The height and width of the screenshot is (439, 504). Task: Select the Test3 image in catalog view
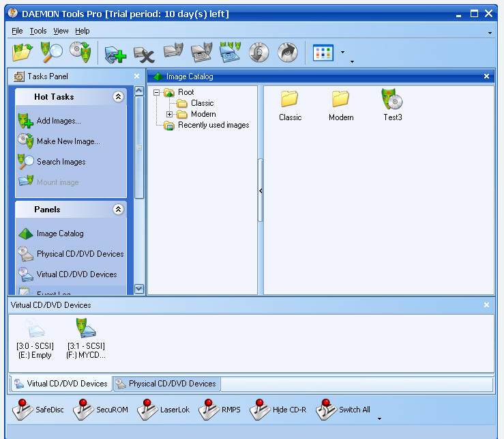point(392,104)
